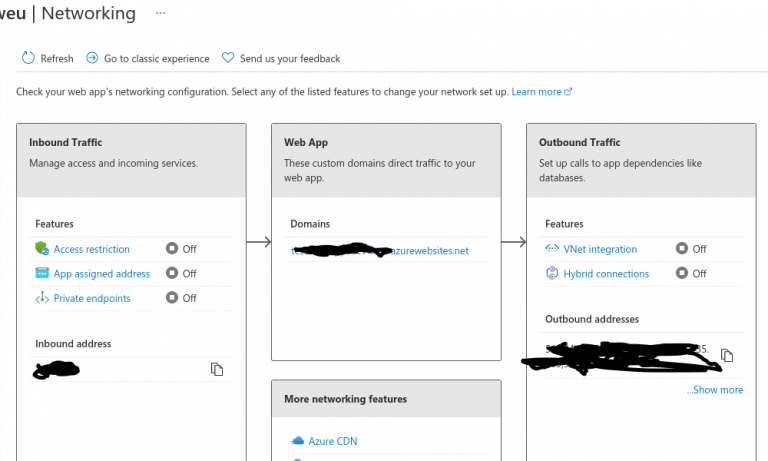Click the Hybrid connections icon
The width and height of the screenshot is (768, 461).
tap(552, 274)
